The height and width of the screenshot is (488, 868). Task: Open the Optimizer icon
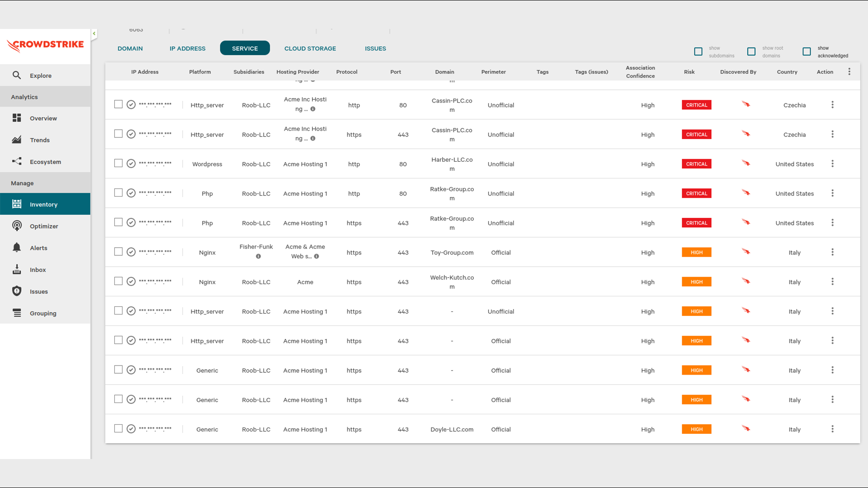pyautogui.click(x=17, y=226)
